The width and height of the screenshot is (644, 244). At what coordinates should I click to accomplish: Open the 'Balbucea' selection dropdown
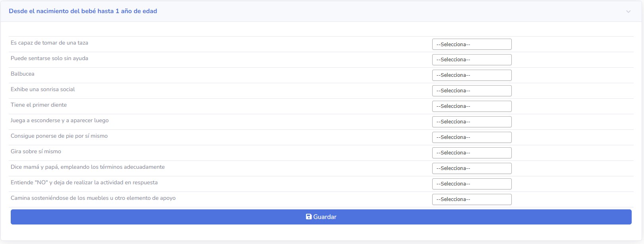[472, 75]
